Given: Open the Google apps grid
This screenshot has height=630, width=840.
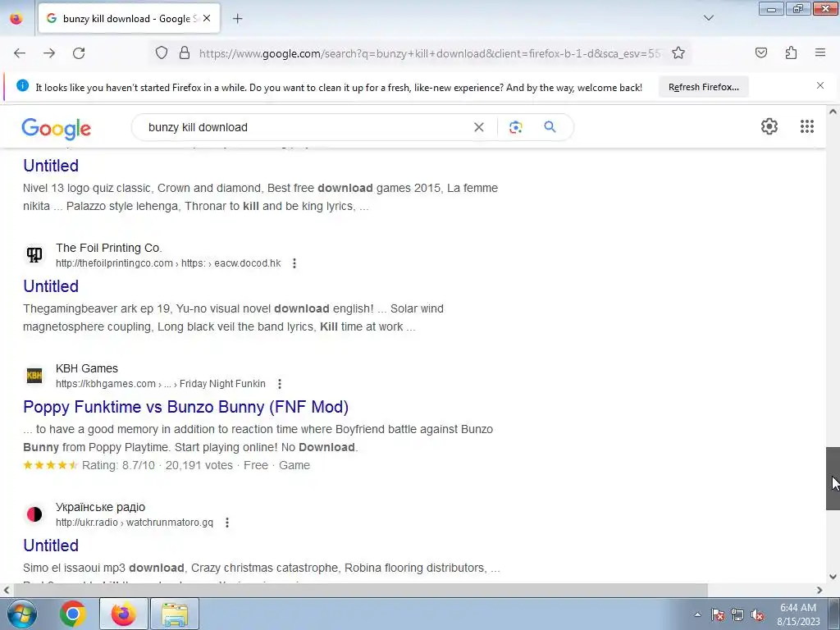Looking at the screenshot, I should pos(807,126).
